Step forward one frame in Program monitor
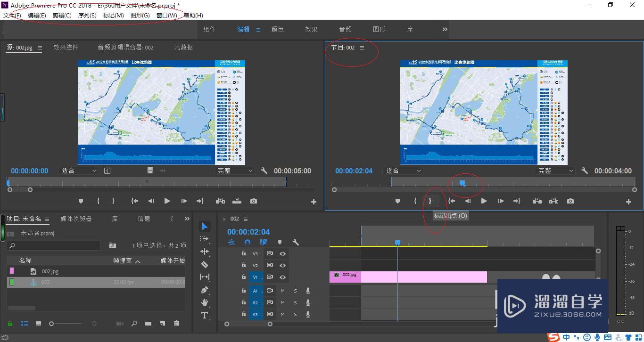This screenshot has height=342, width=644. pos(501,201)
